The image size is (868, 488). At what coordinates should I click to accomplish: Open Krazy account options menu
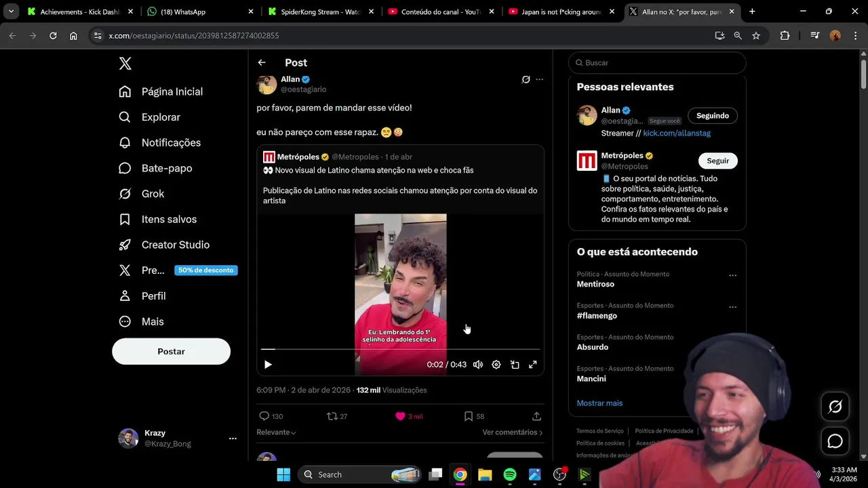coord(233,439)
